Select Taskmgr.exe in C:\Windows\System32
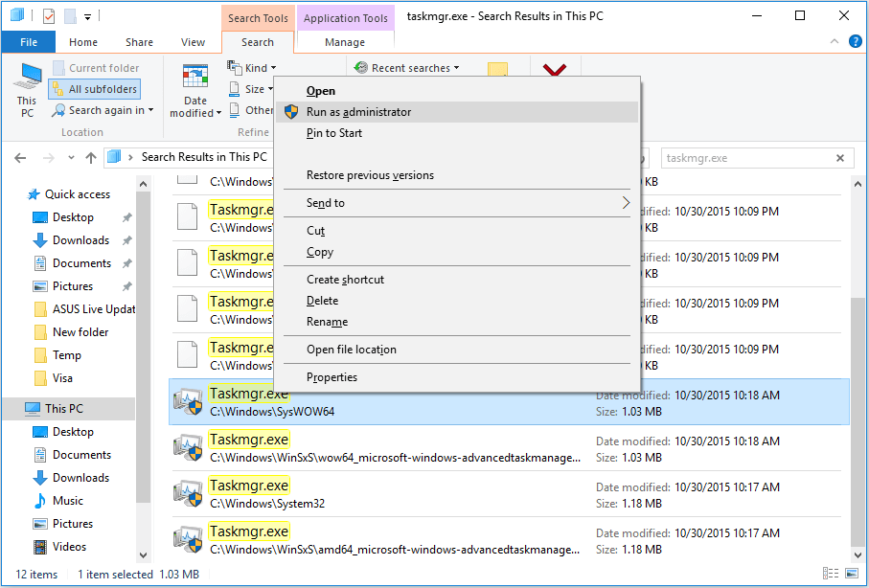Viewport: 869px width, 588px height. click(508, 494)
